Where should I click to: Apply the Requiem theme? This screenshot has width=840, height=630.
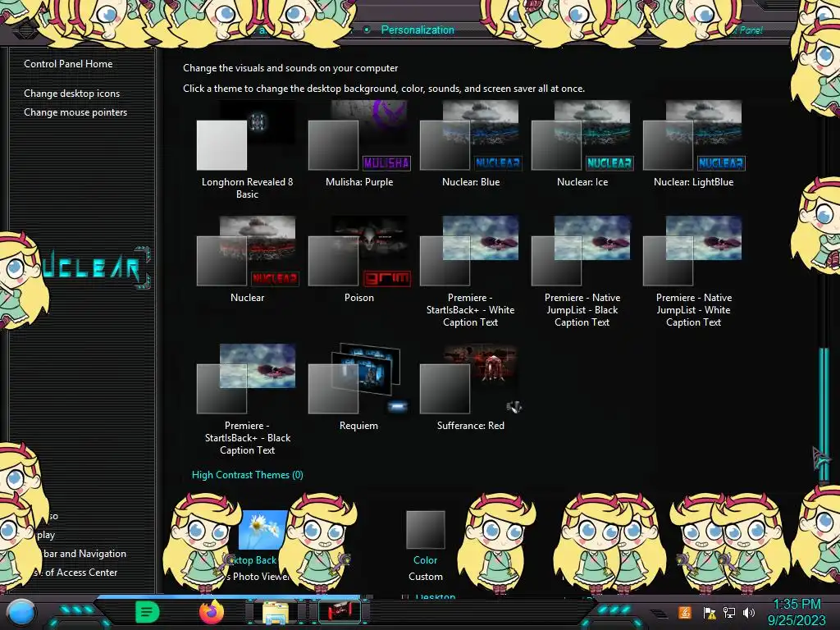359,388
